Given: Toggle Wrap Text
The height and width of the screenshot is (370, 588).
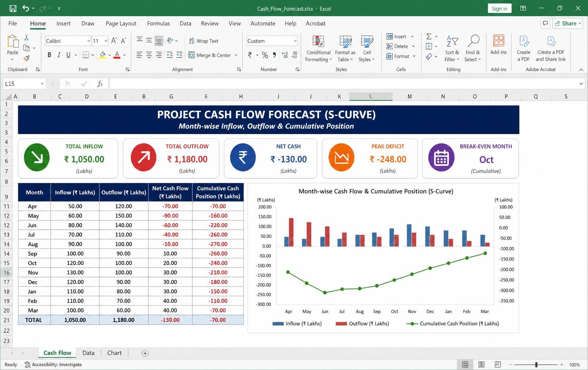Looking at the screenshot, I should click(204, 41).
